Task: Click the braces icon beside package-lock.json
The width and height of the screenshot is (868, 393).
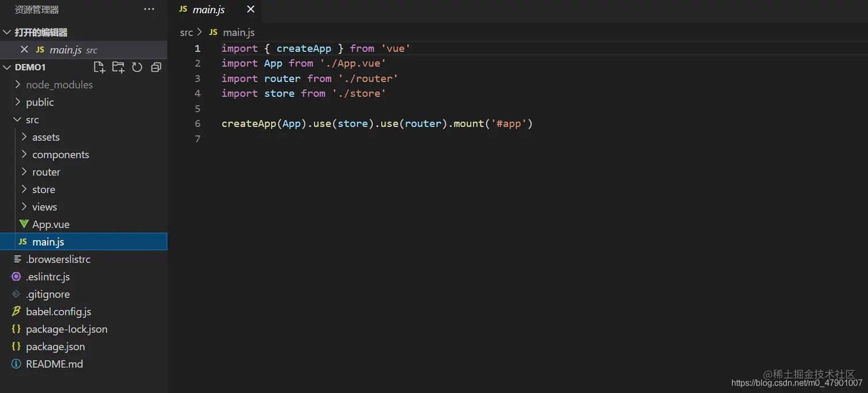Action: (x=16, y=329)
